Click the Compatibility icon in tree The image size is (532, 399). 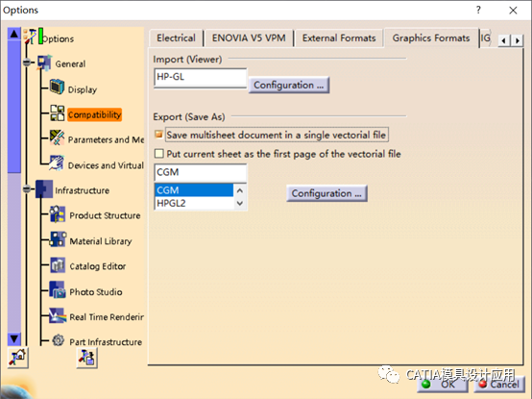[57, 112]
